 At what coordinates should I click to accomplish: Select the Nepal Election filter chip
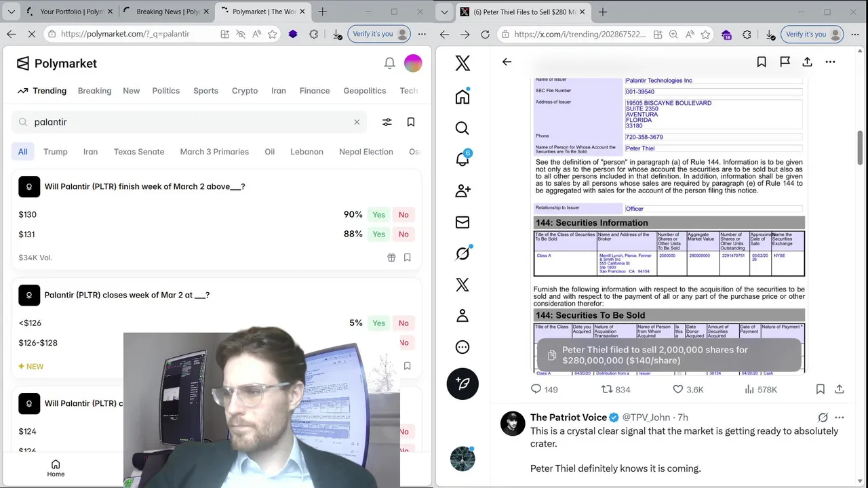(x=366, y=152)
